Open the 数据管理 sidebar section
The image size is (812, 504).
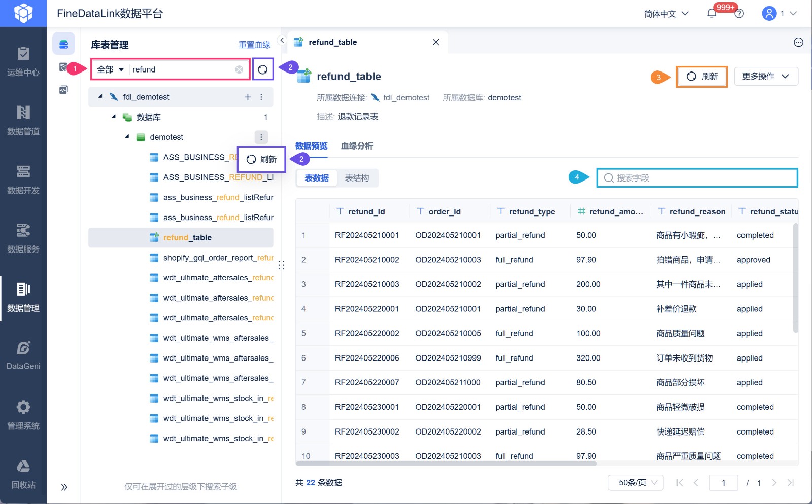[x=23, y=298]
